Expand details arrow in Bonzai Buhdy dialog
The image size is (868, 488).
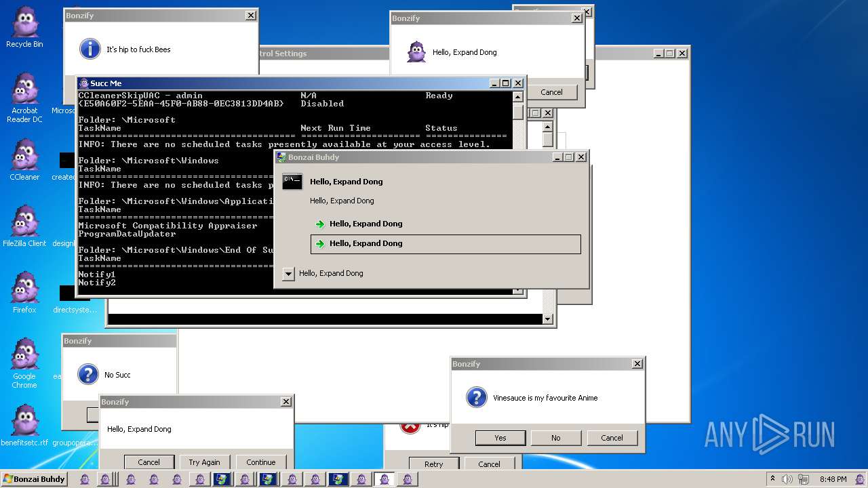pos(288,273)
